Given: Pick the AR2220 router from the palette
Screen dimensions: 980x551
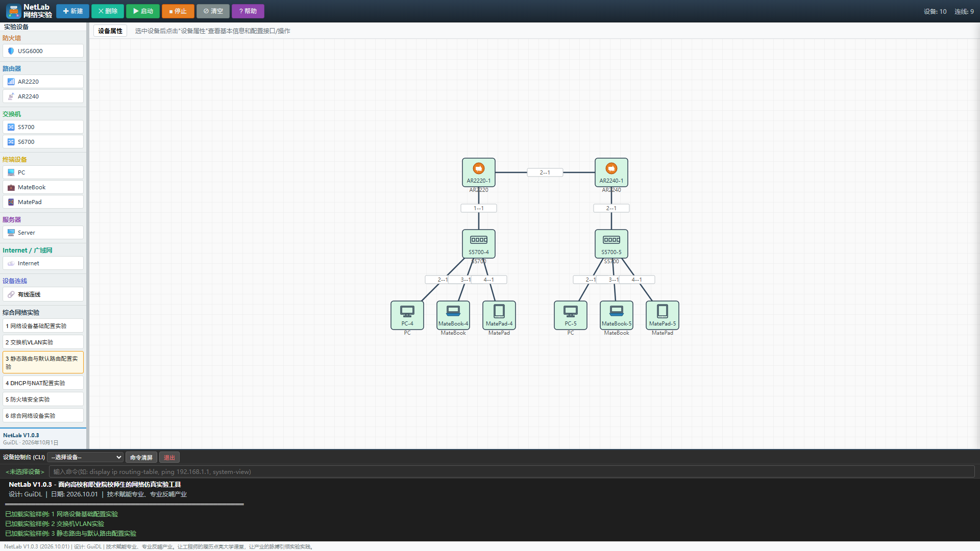Looking at the screenshot, I should click(x=43, y=82).
